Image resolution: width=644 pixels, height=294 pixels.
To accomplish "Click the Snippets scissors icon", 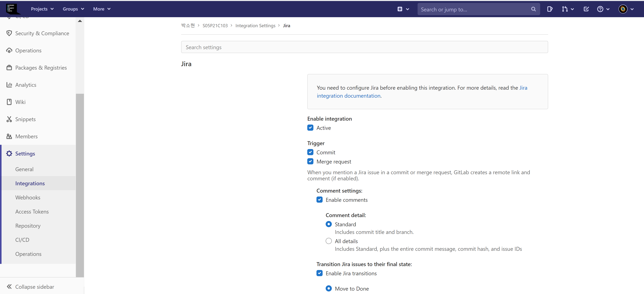I will 9,119.
